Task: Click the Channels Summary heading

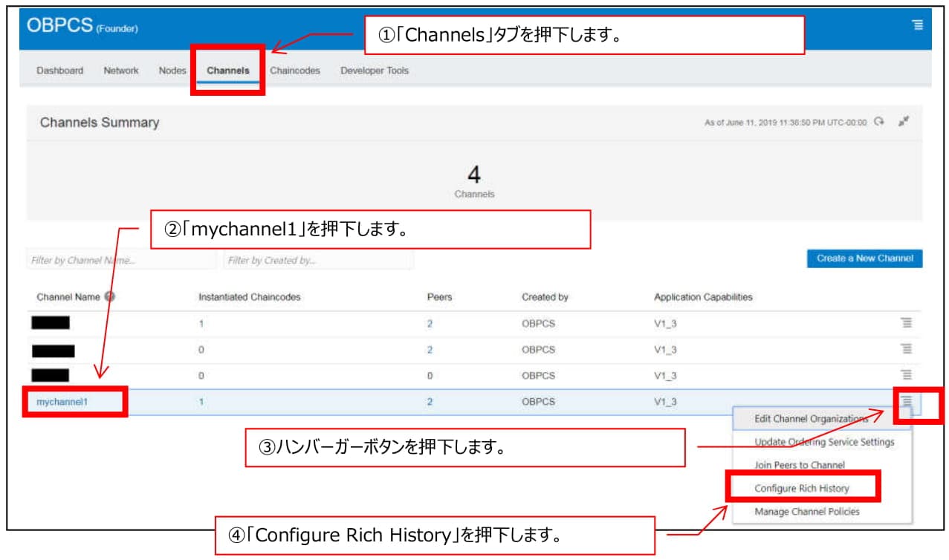Action: (x=100, y=123)
